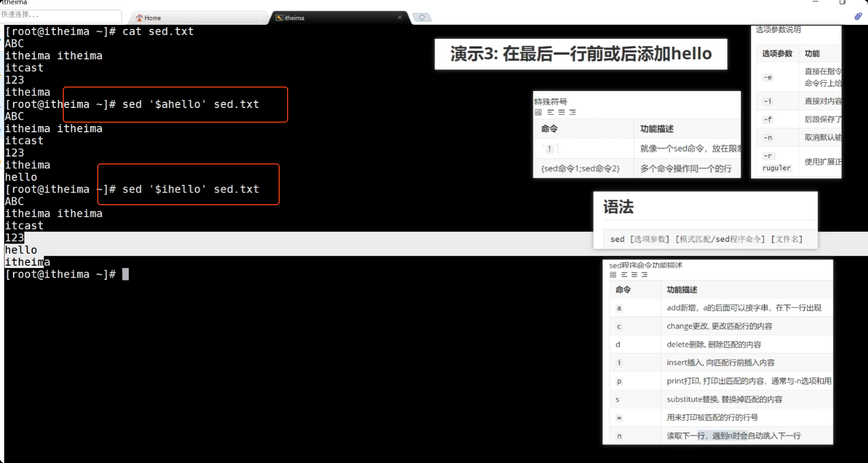Click right-align icon under 特殊符号 heading

coord(572,112)
